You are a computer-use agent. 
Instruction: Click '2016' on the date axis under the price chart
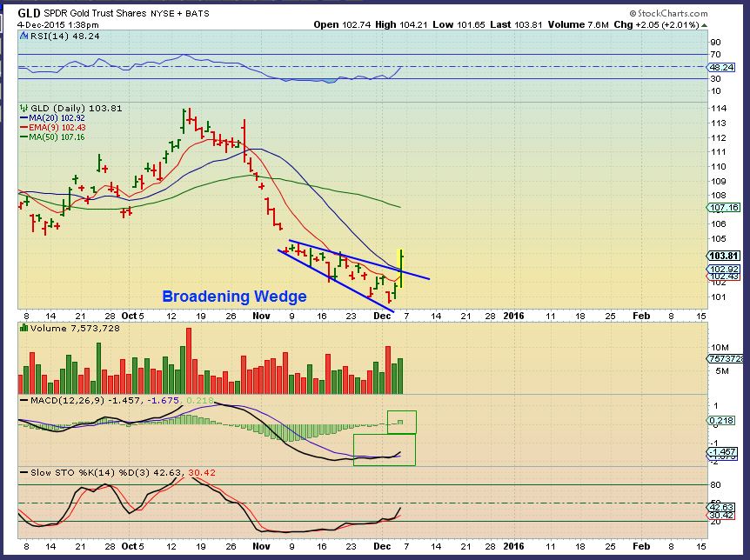(x=513, y=316)
